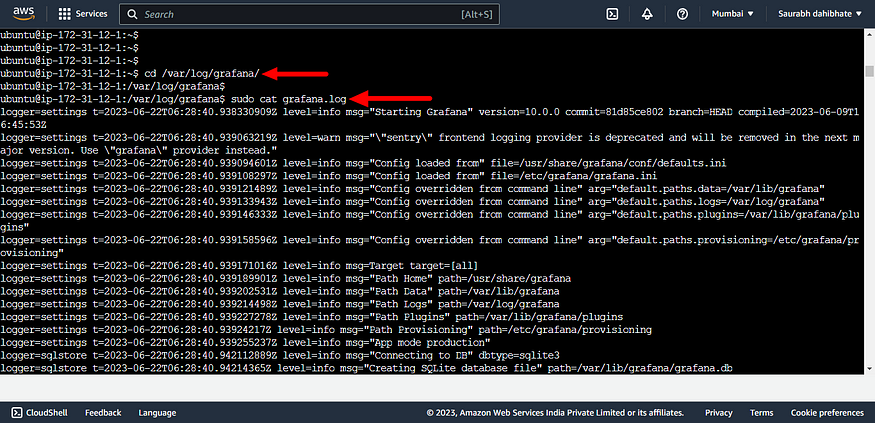Image resolution: width=875 pixels, height=423 pixels.
Task: Open the notifications bell
Action: 647,14
